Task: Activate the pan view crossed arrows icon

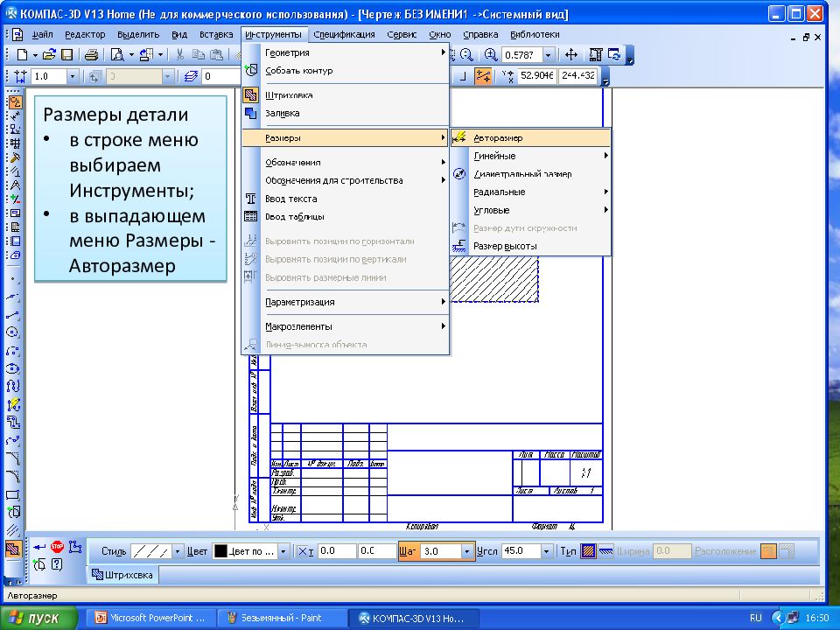Action: pos(571,54)
